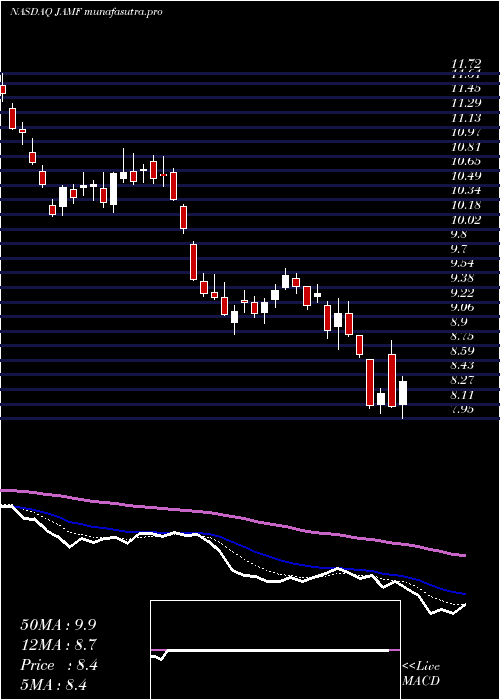Click the 10.97 price axis label
The image size is (500, 700).
pos(466,132)
